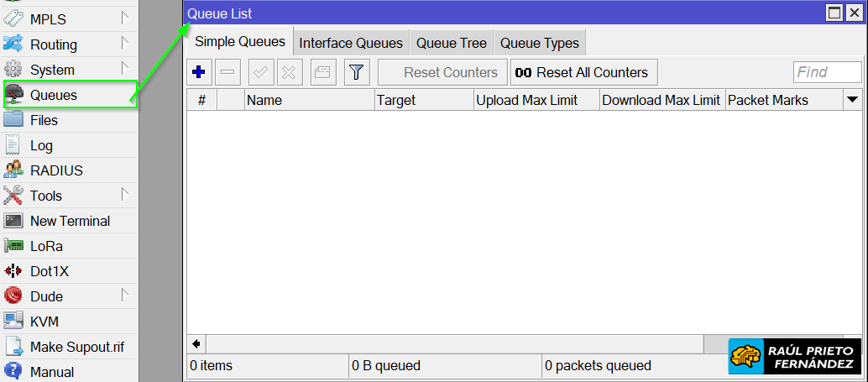Screen dimensions: 868x382
Task: Expand the Routing submenu arrow
Action: [x=124, y=43]
